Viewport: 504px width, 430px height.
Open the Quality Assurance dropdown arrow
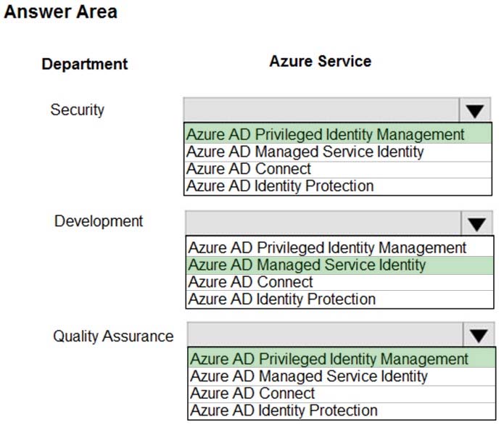479,335
